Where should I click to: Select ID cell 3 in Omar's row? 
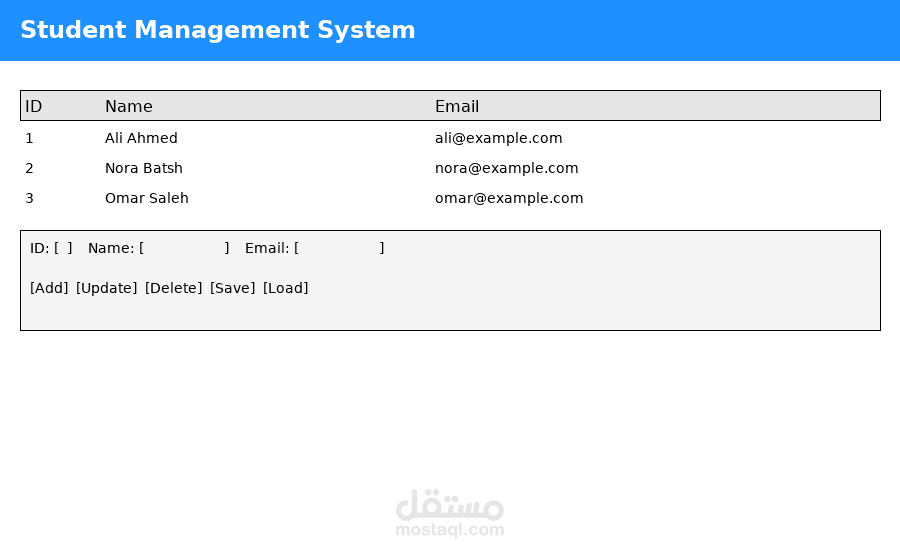(29, 197)
